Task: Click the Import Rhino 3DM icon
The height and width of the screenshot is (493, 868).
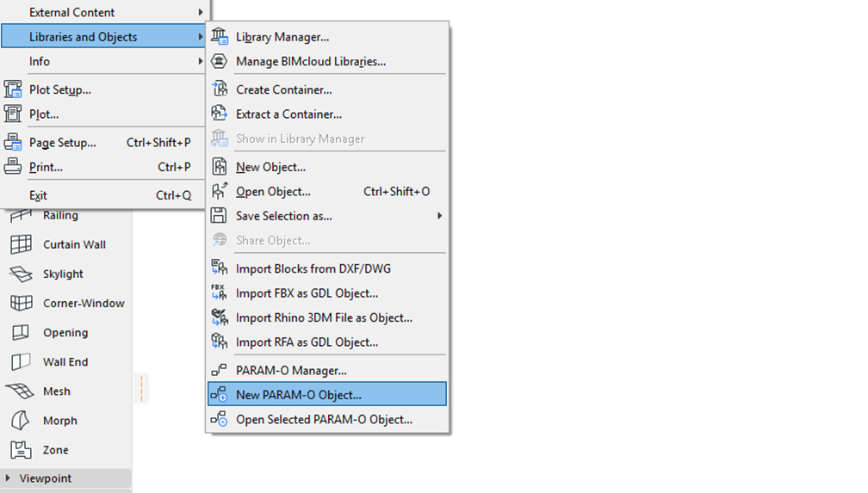Action: [220, 317]
